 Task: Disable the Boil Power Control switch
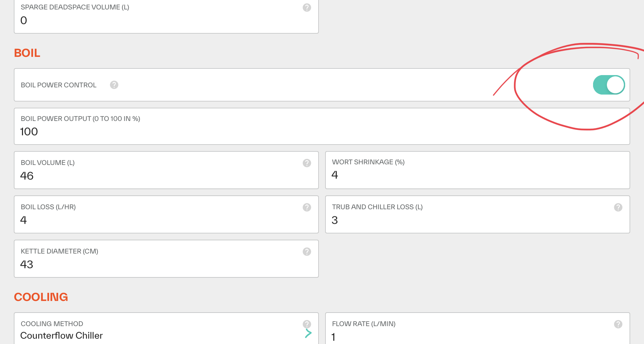[608, 85]
